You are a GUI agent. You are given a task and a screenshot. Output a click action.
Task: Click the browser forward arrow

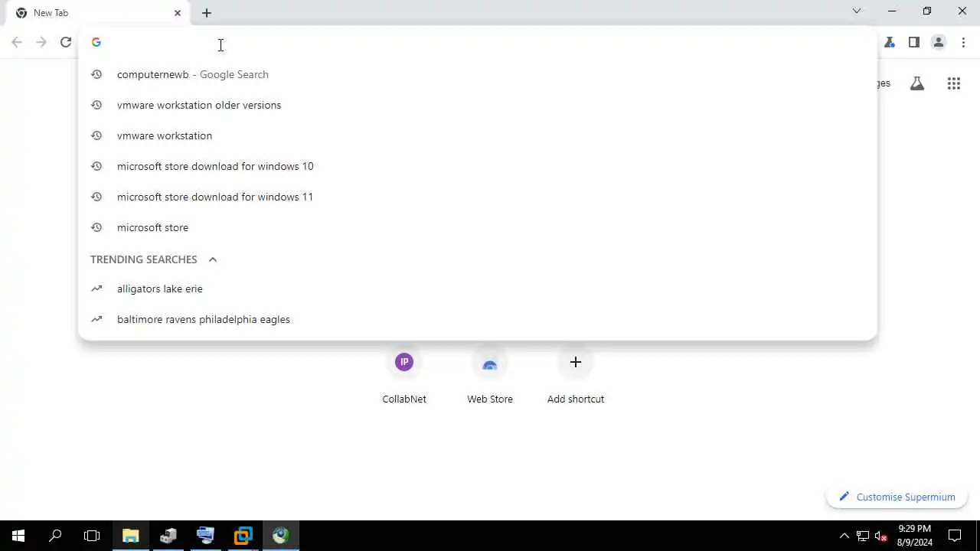[x=41, y=42]
